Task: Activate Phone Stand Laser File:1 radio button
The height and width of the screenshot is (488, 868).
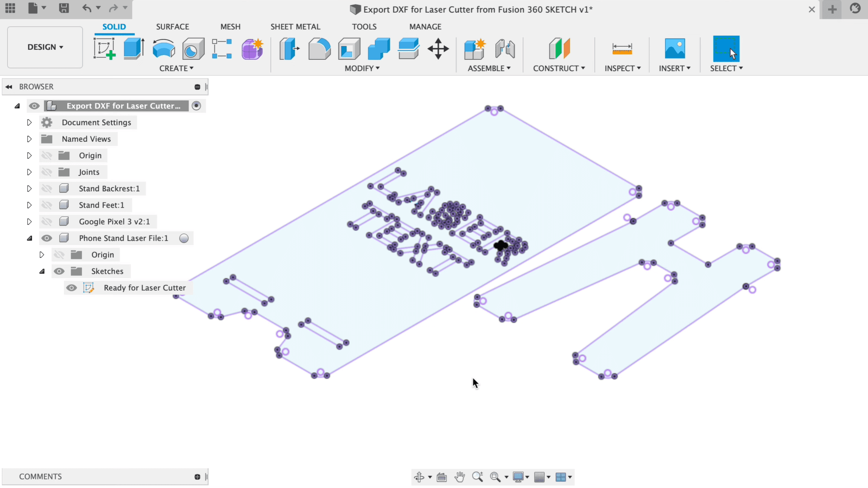Action: (184, 238)
